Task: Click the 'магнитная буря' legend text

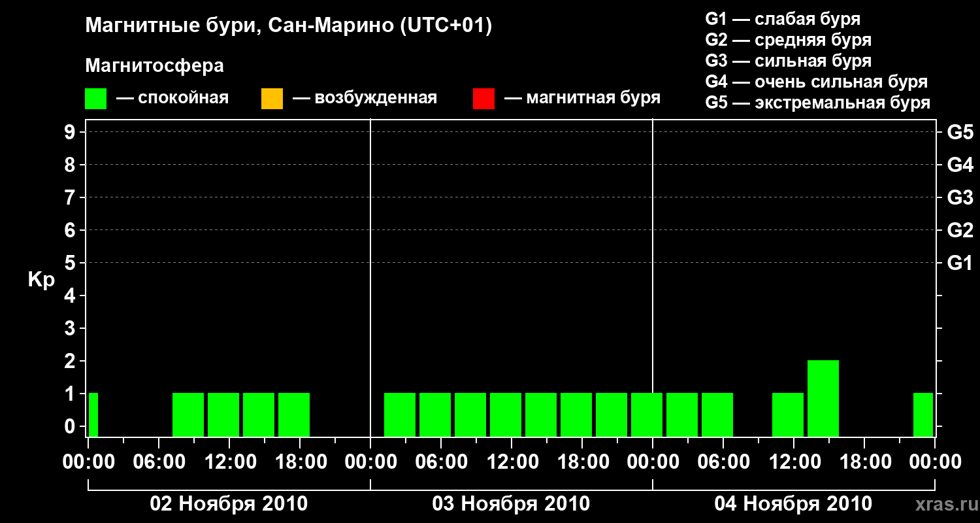Action: 593,99
